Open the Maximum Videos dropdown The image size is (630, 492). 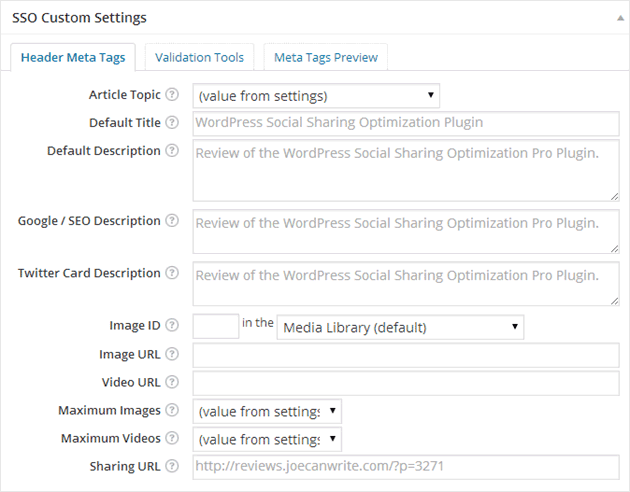coord(267,439)
